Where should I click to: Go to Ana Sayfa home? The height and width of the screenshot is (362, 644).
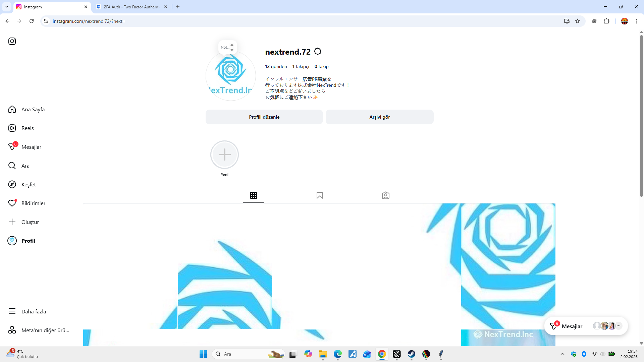tap(26, 109)
